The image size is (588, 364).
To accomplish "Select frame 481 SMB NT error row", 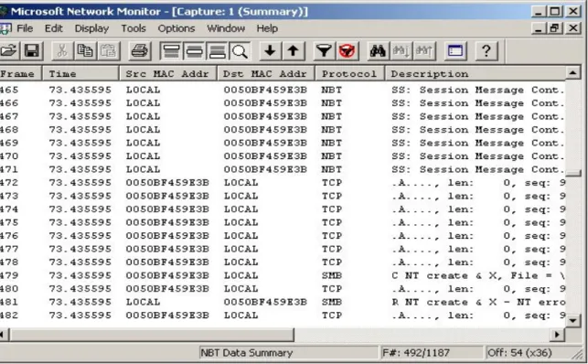I will [282, 302].
